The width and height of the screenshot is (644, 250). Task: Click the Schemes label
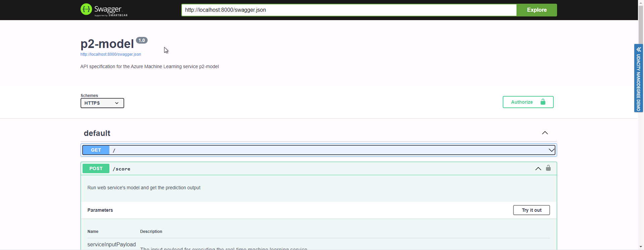click(x=89, y=96)
